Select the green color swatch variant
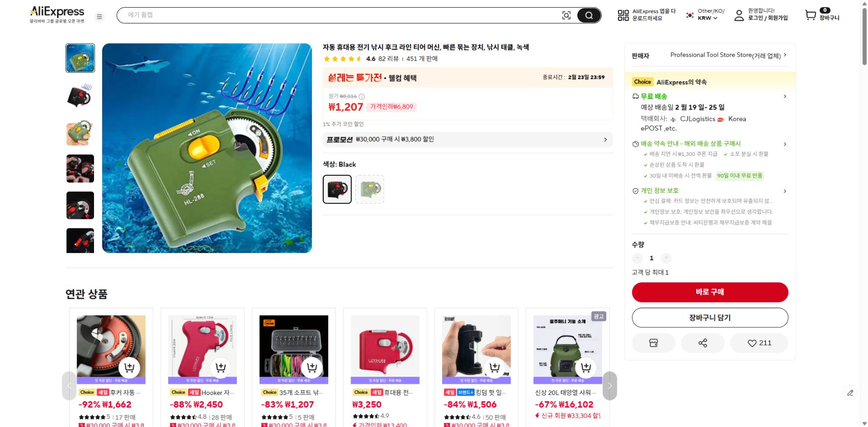Viewport: 868px width, 427px height. [370, 189]
